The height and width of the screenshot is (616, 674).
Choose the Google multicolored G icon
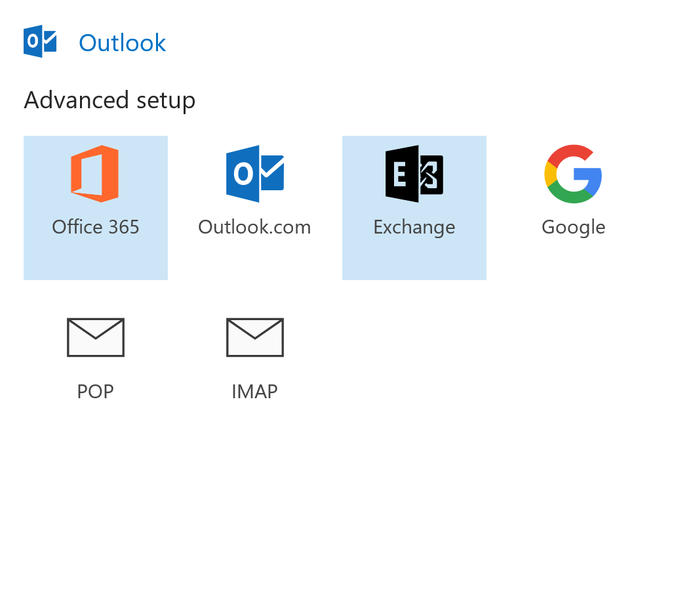tap(572, 174)
